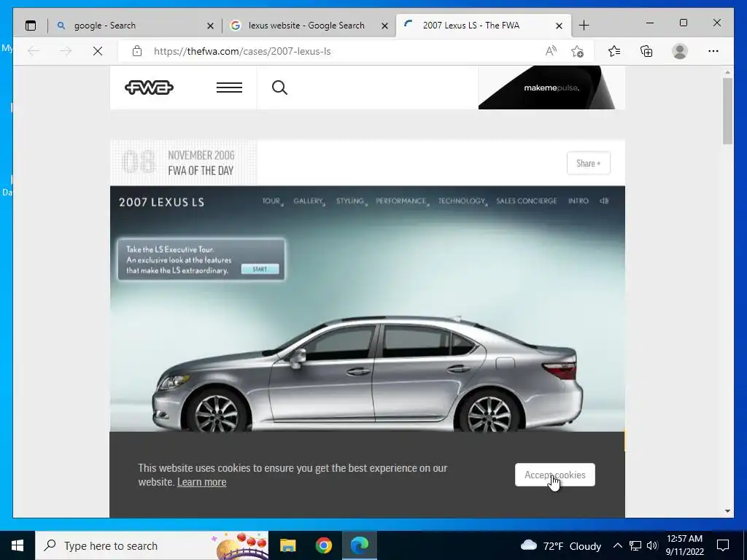This screenshot has height=560, width=747.
Task: Click the 2007 LEXUS LS title
Action: click(x=161, y=203)
